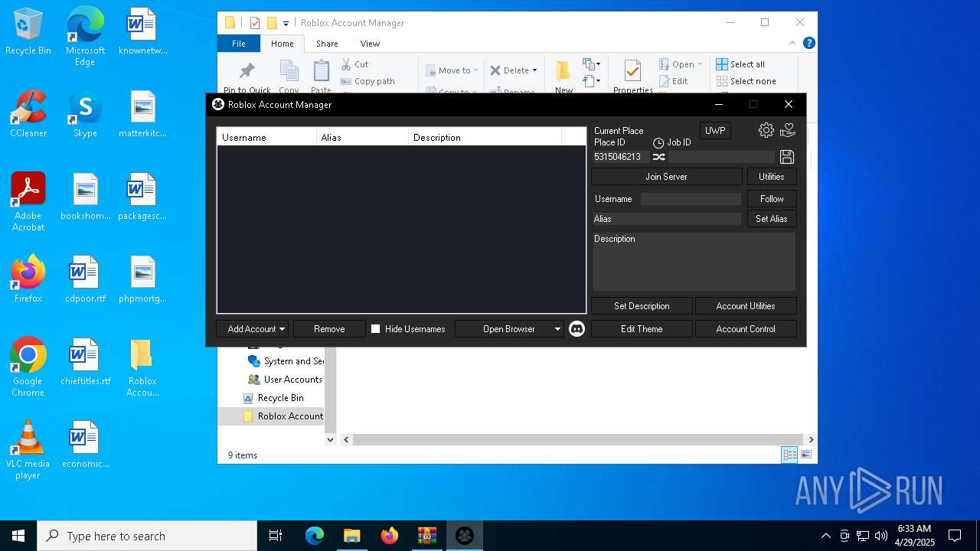Click the Remove button
Image resolution: width=980 pixels, height=551 pixels.
[329, 329]
